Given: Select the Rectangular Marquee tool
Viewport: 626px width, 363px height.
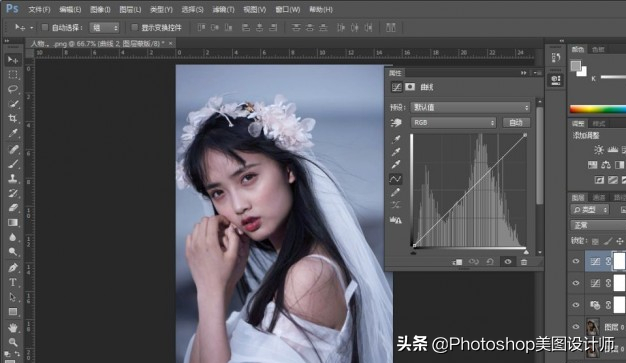Looking at the screenshot, I should coord(13,75).
